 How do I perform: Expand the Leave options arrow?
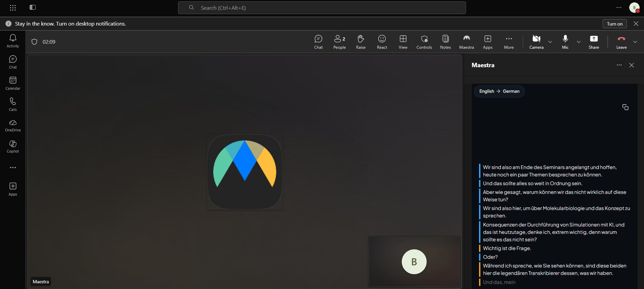coord(635,42)
